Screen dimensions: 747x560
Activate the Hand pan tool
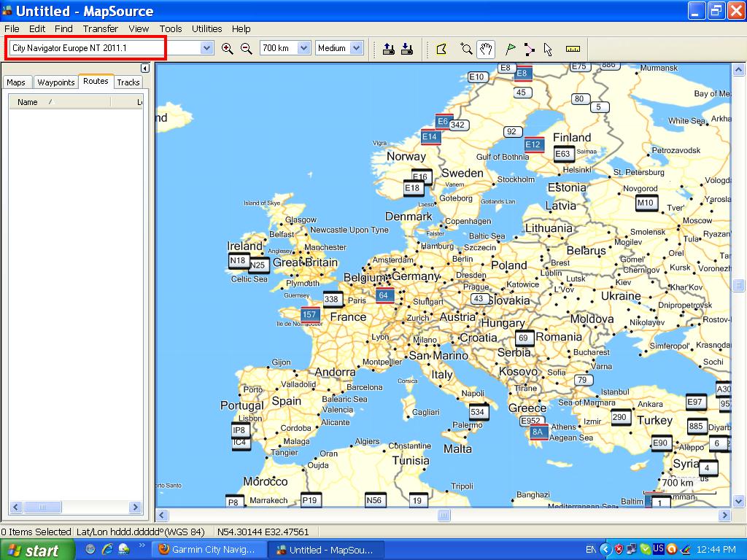click(x=486, y=49)
